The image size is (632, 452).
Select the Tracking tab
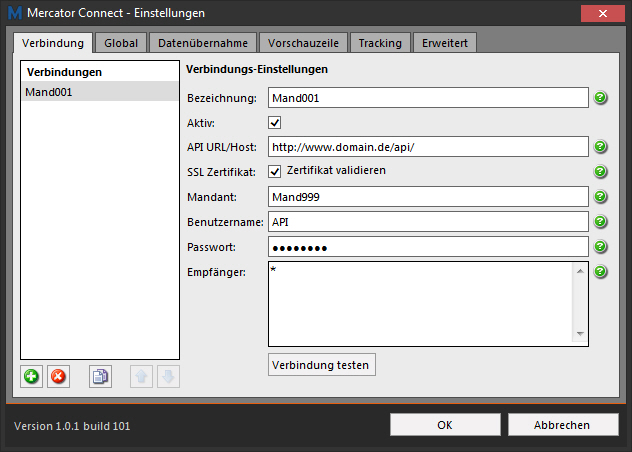(380, 43)
